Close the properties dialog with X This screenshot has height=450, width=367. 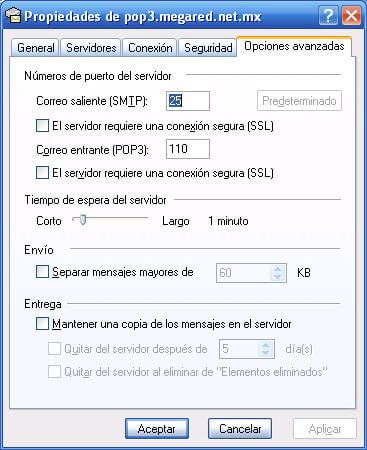point(351,16)
